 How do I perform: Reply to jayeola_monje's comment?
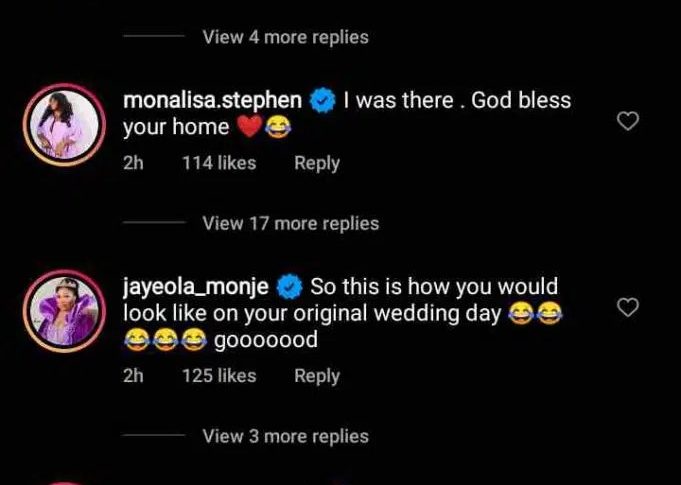coord(316,376)
